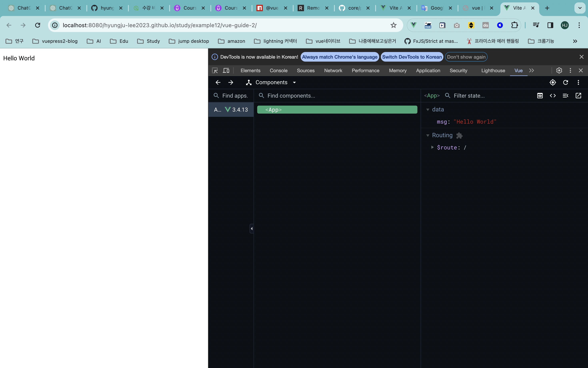The width and height of the screenshot is (588, 368).
Task: Reload the page
Action: pyautogui.click(x=37, y=25)
